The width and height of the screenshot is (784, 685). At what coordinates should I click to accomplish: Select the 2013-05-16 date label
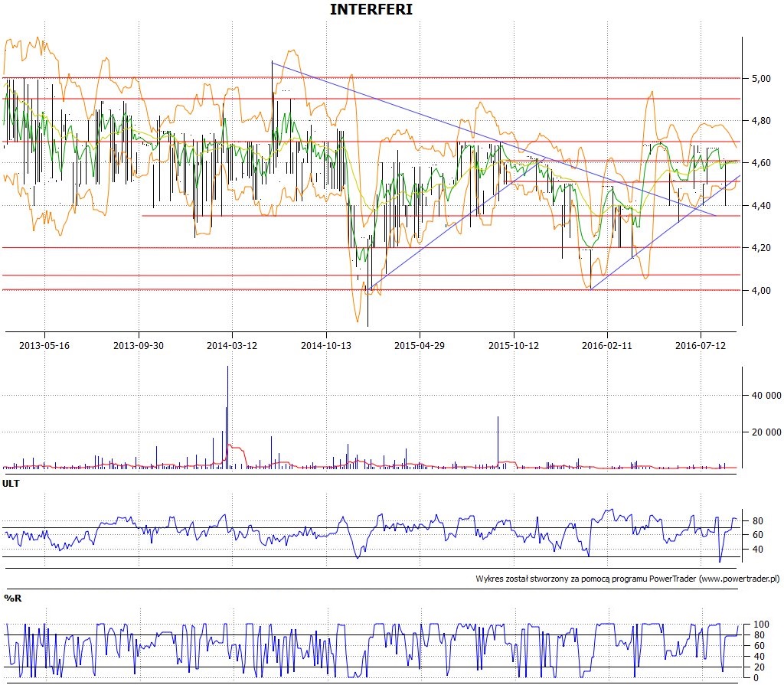click(44, 345)
